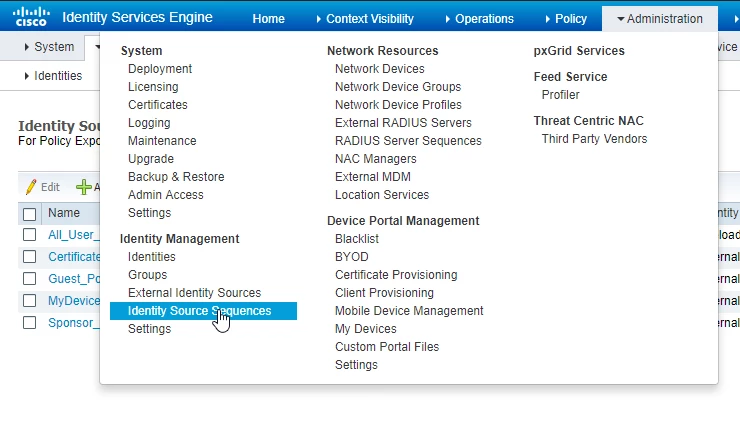
Task: Open Profiler under Feed Service
Action: [560, 95]
